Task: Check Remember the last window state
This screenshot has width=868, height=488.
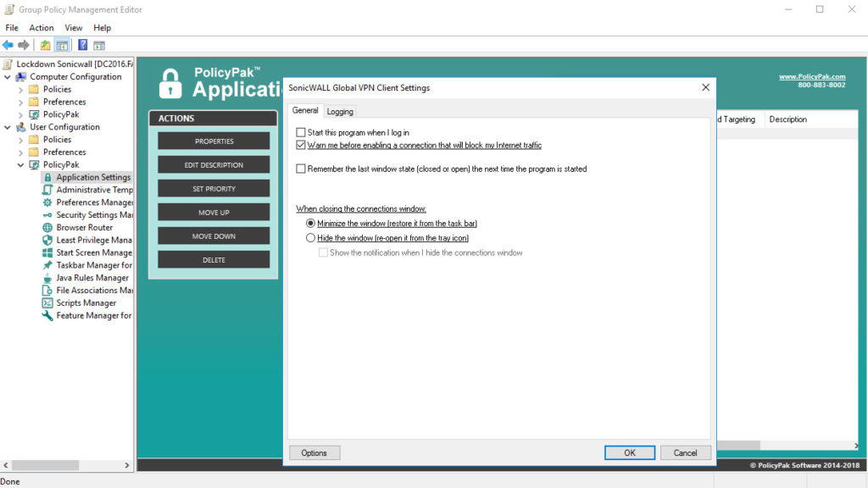Action: (x=301, y=169)
